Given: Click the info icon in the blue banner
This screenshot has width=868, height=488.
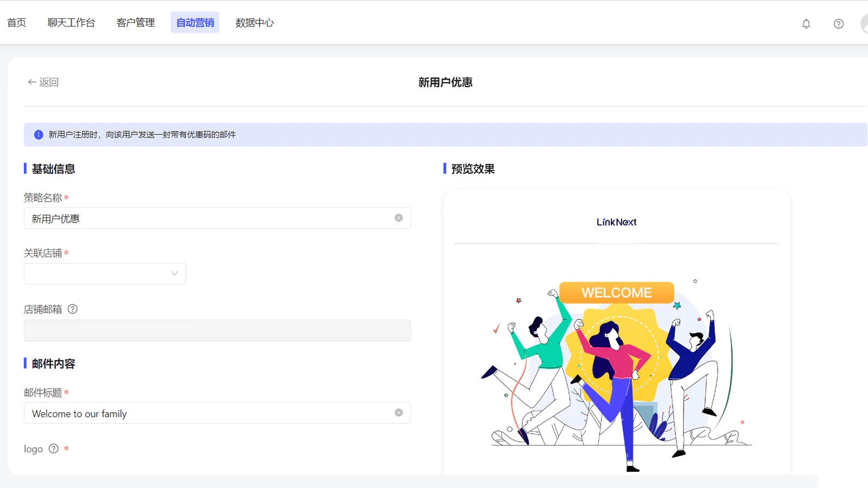Looking at the screenshot, I should pyautogui.click(x=39, y=134).
